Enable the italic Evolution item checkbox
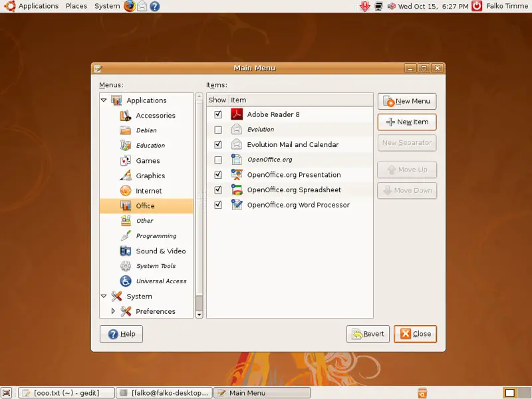 [x=218, y=130]
